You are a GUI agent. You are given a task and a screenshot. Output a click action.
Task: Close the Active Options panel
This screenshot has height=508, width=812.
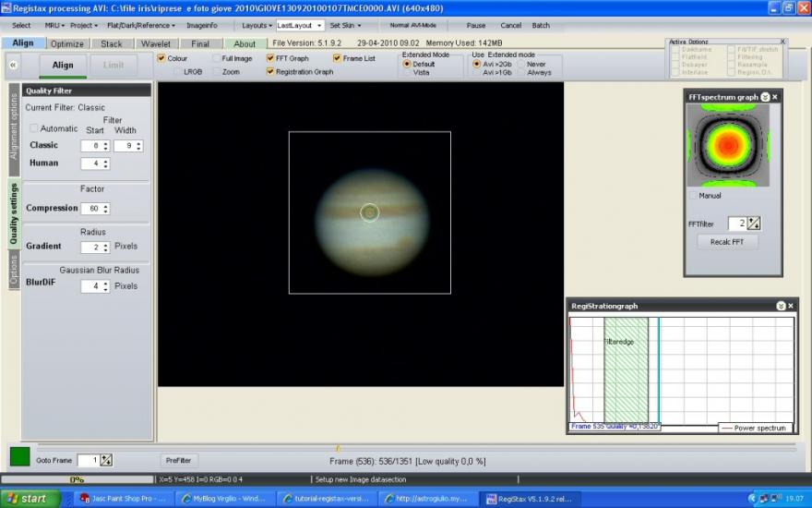point(783,42)
